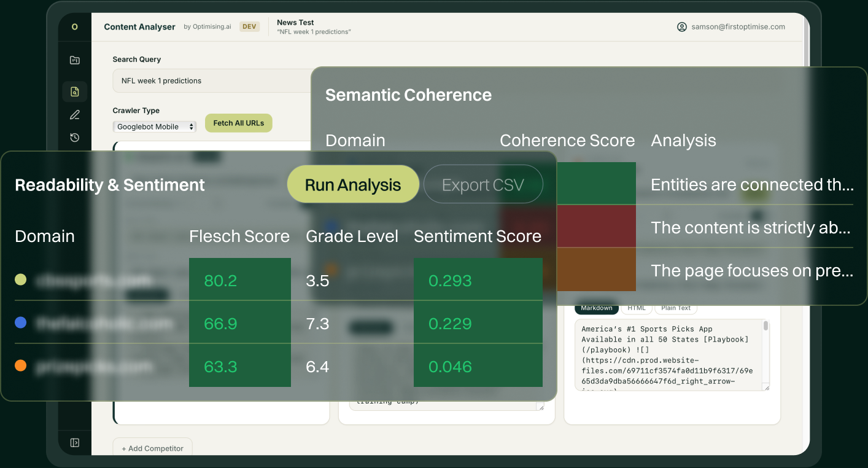Image resolution: width=868 pixels, height=468 pixels.
Task: Click the Search Query input field
Action: point(212,80)
